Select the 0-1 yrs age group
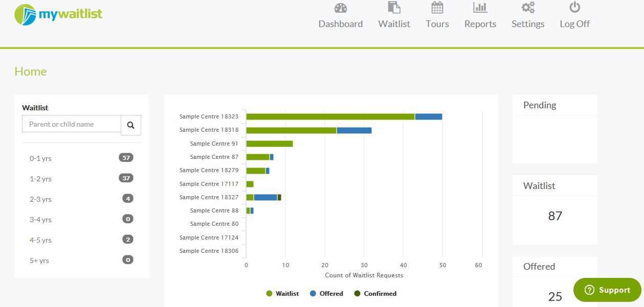 pyautogui.click(x=41, y=158)
